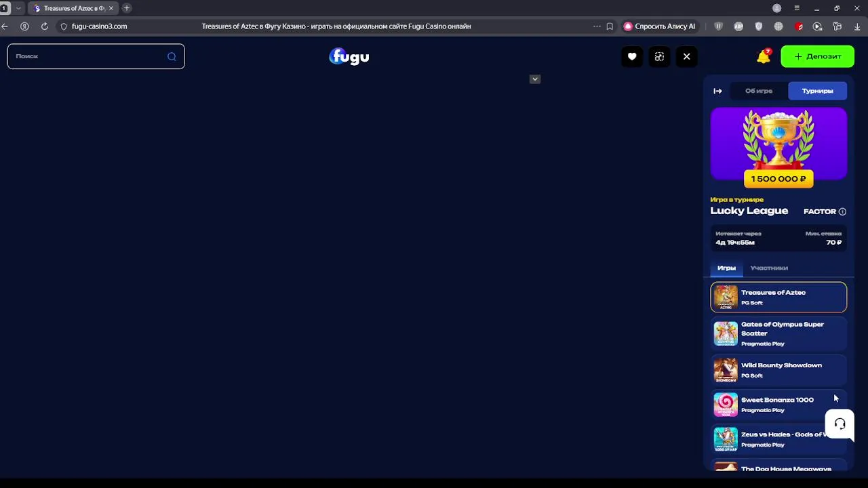Click Treasures of Aztec thumbnail
This screenshot has width=868, height=488.
(x=726, y=298)
